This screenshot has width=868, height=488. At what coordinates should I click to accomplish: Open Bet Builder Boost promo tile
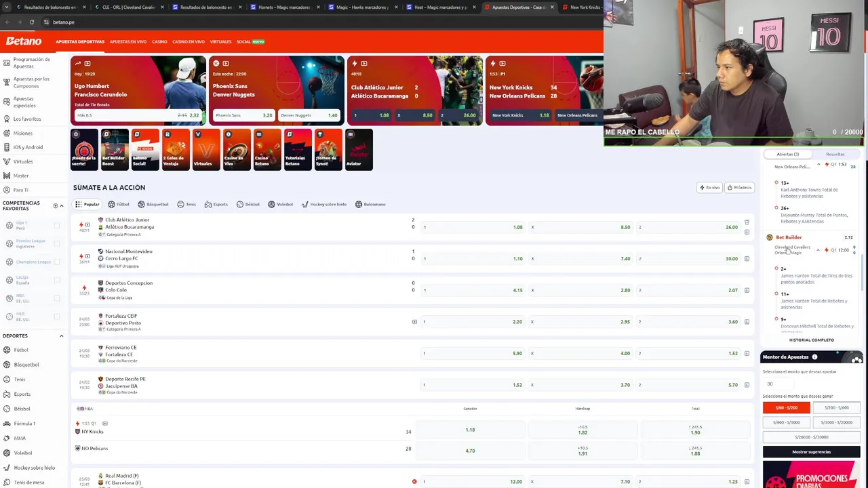[x=115, y=149]
